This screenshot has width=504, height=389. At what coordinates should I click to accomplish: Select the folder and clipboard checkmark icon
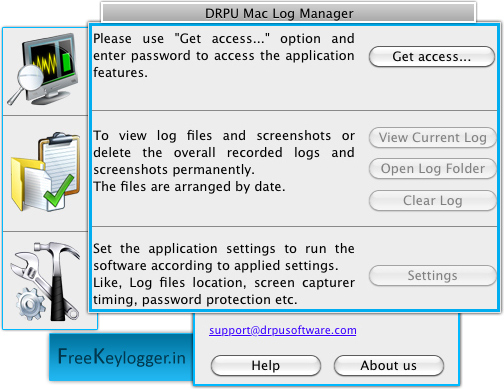(x=45, y=172)
